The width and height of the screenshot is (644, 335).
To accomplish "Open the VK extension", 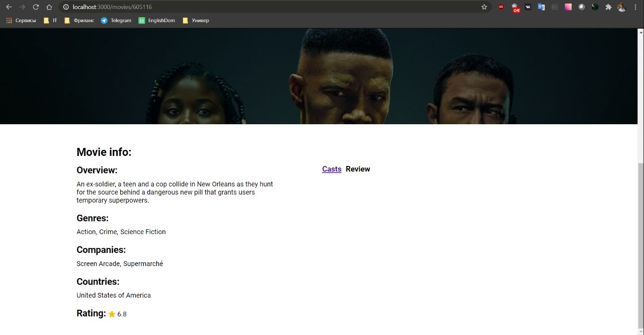I will [528, 7].
